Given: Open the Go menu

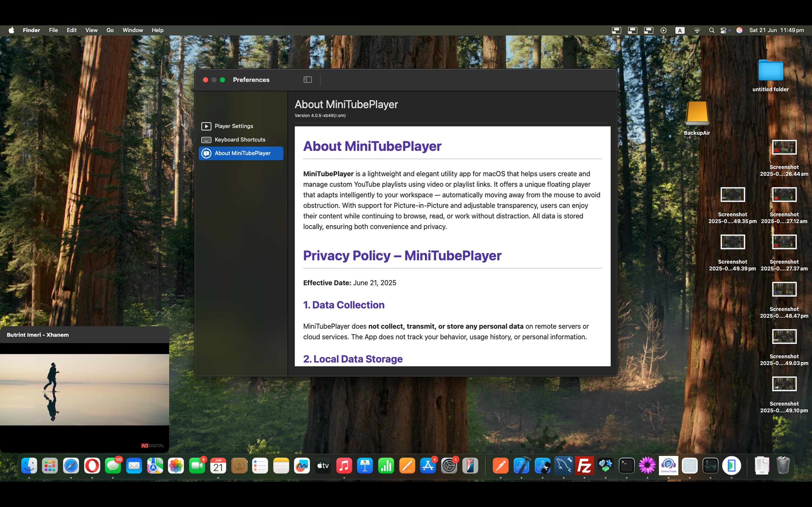Looking at the screenshot, I should click(x=110, y=30).
